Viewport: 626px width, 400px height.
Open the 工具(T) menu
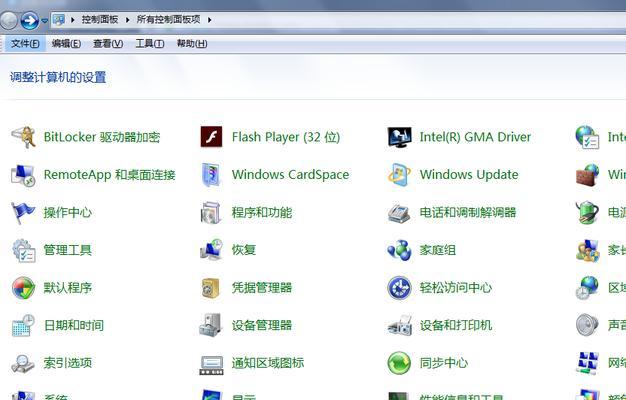point(150,44)
